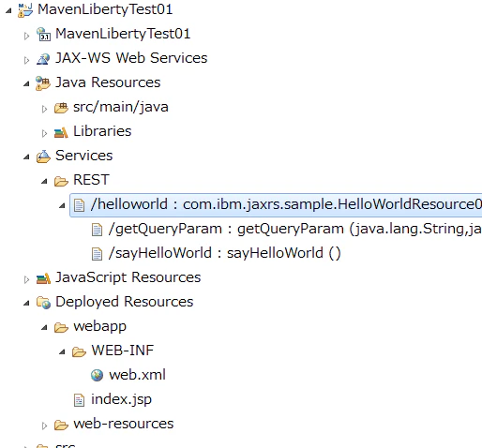Click the WEB-INF folder icon

point(79,351)
